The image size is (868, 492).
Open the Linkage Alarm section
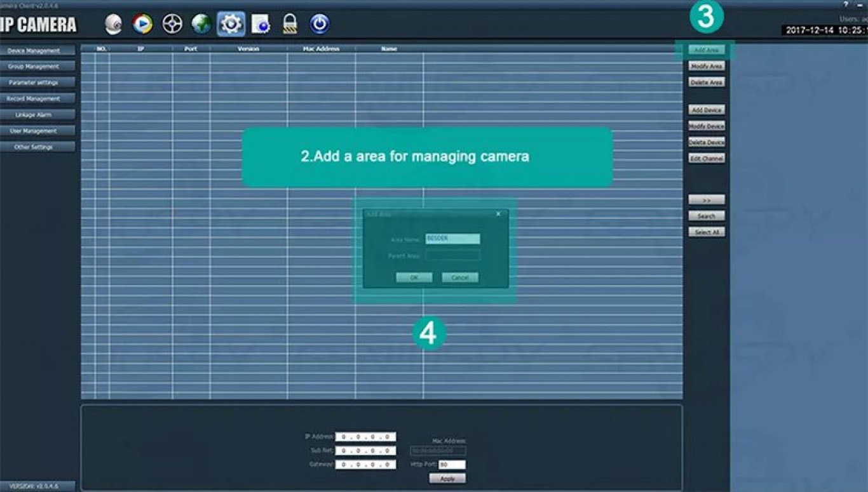[x=37, y=115]
